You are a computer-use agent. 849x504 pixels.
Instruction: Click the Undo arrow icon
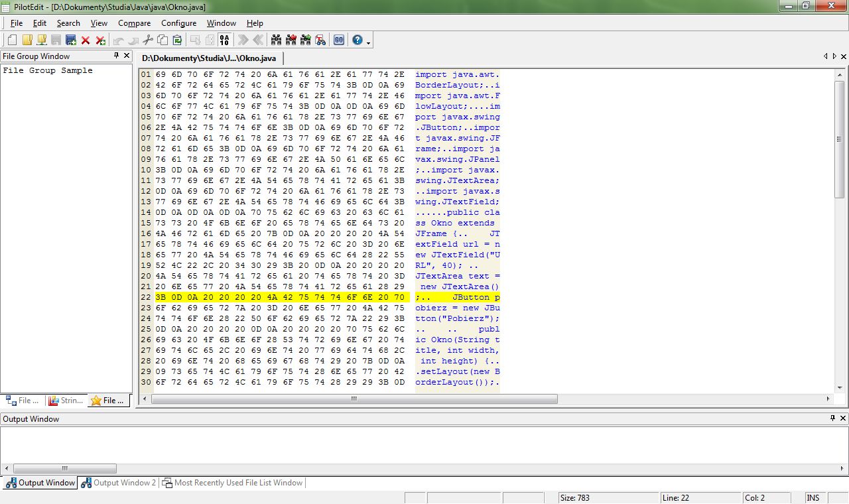click(119, 40)
